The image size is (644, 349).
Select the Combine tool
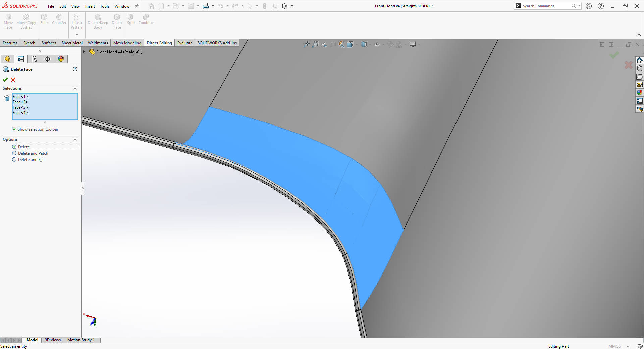pyautogui.click(x=146, y=20)
